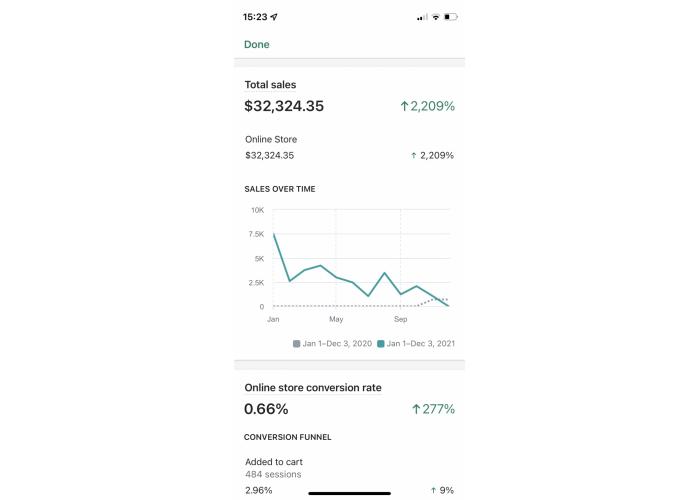Open the Online store conversion rate heading
700x500 pixels.
point(312,388)
